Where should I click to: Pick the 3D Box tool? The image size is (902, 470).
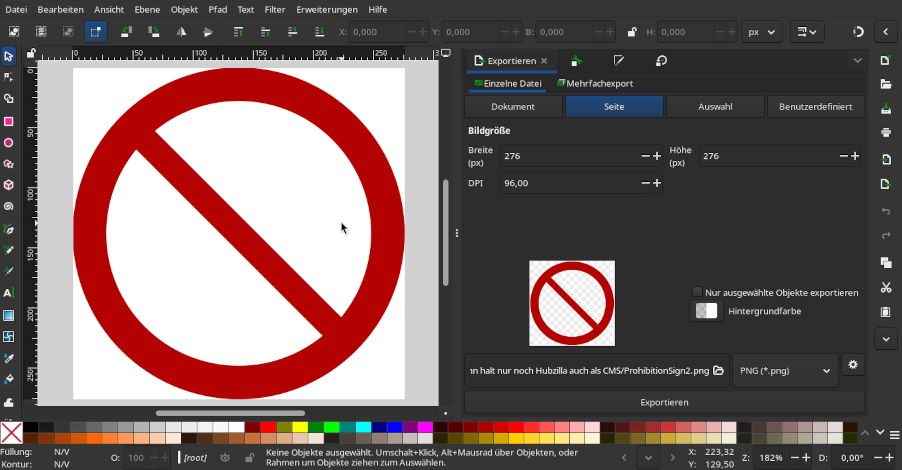(x=8, y=185)
